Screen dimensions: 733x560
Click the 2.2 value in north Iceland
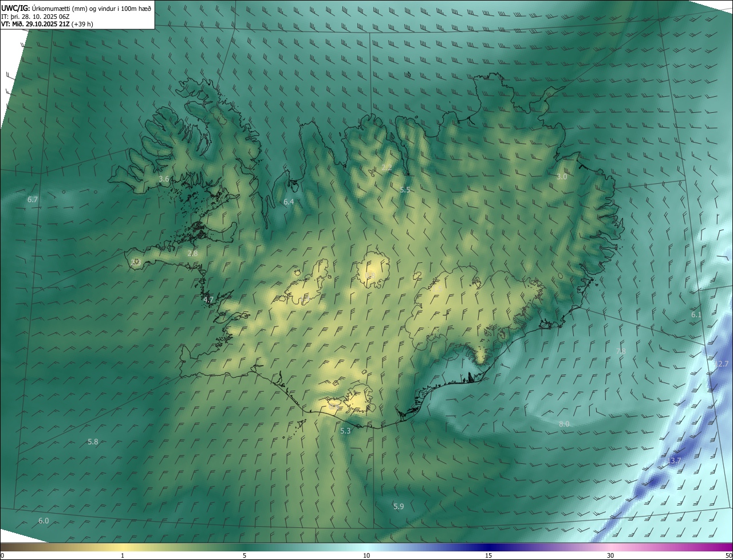(387, 168)
